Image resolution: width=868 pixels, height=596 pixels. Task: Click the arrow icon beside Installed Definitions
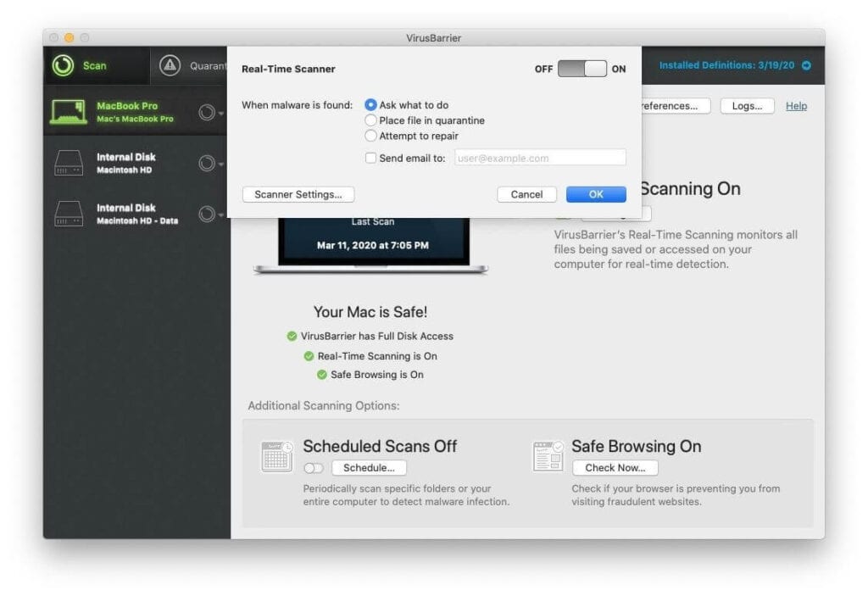pyautogui.click(x=807, y=65)
